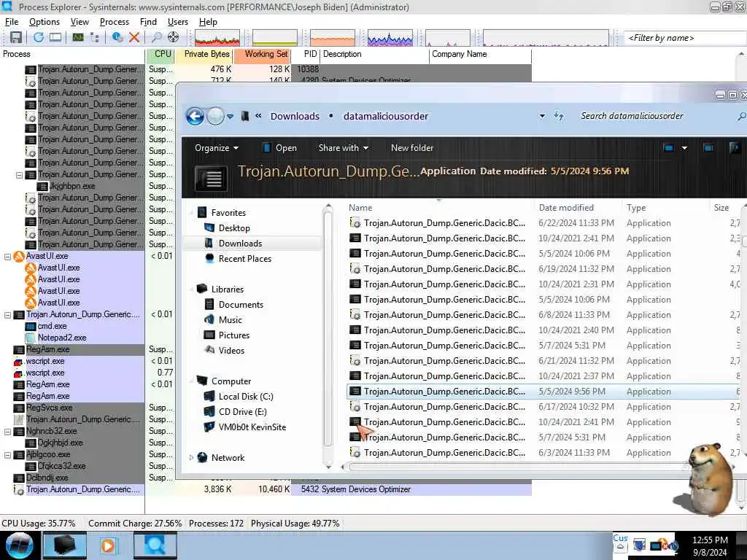Viewport: 747px width, 560px height.
Task: Open the Find menu
Action: pyautogui.click(x=148, y=22)
